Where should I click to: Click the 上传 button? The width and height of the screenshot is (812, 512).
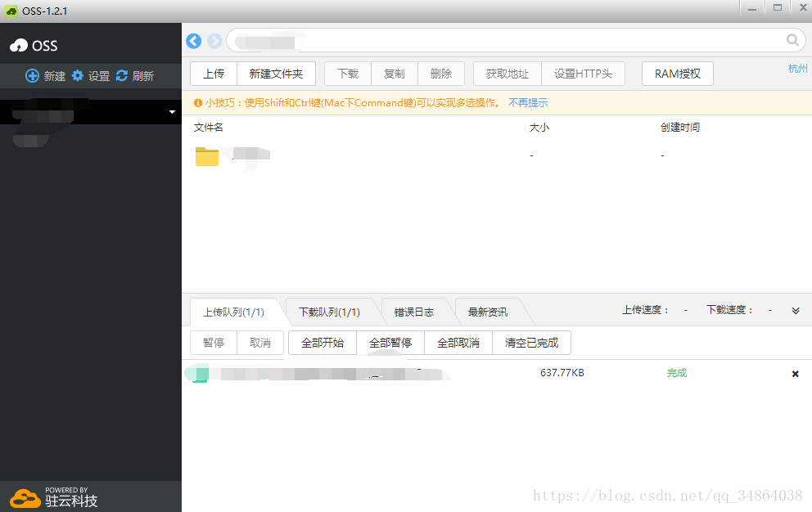(x=214, y=74)
